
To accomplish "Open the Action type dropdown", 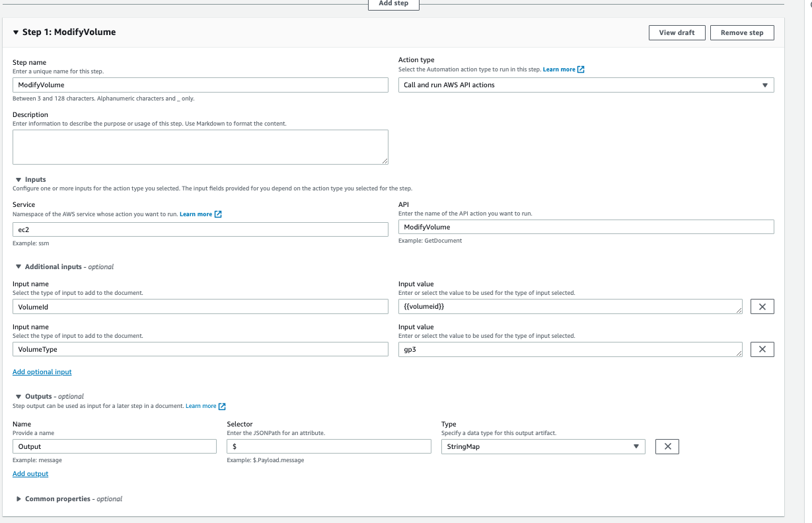I will [586, 85].
